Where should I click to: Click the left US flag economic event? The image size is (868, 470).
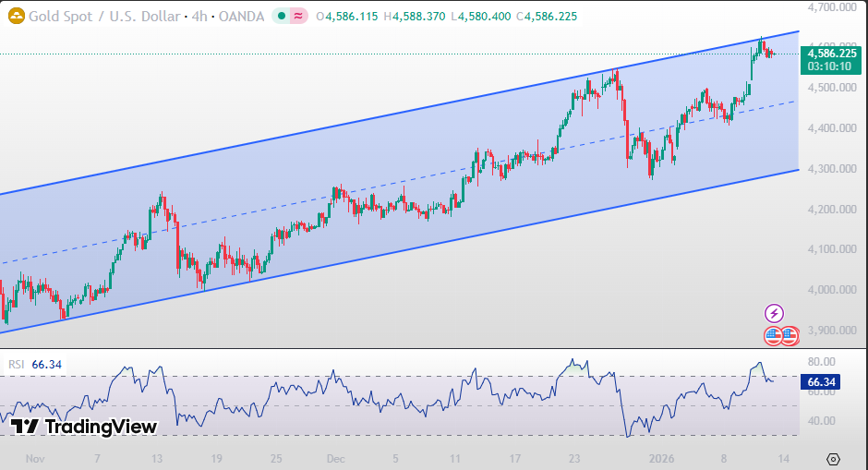(773, 336)
